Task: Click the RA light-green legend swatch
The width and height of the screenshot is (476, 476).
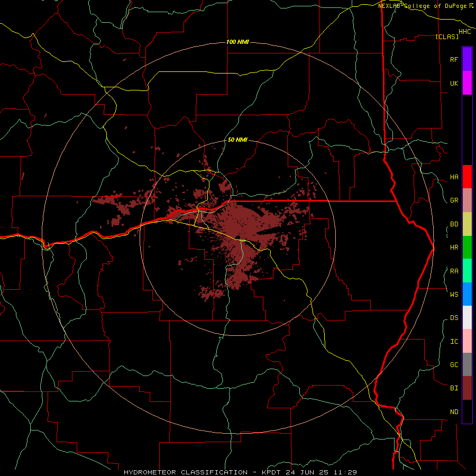Action: 467,271
